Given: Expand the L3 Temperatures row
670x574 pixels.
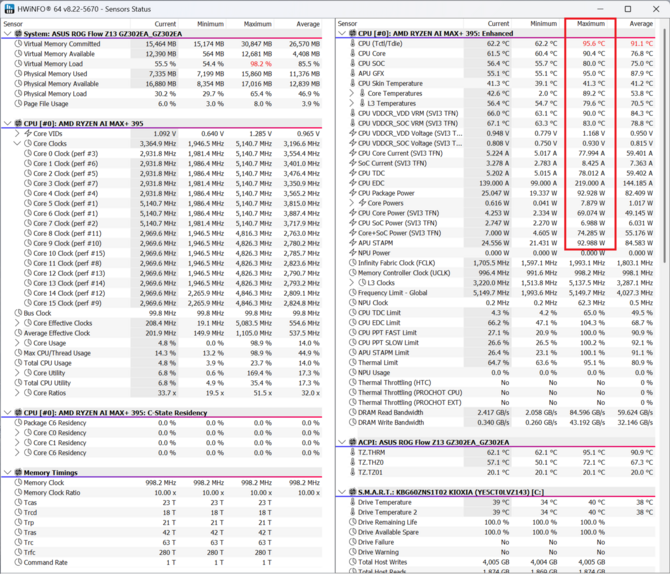Looking at the screenshot, I should [352, 103].
